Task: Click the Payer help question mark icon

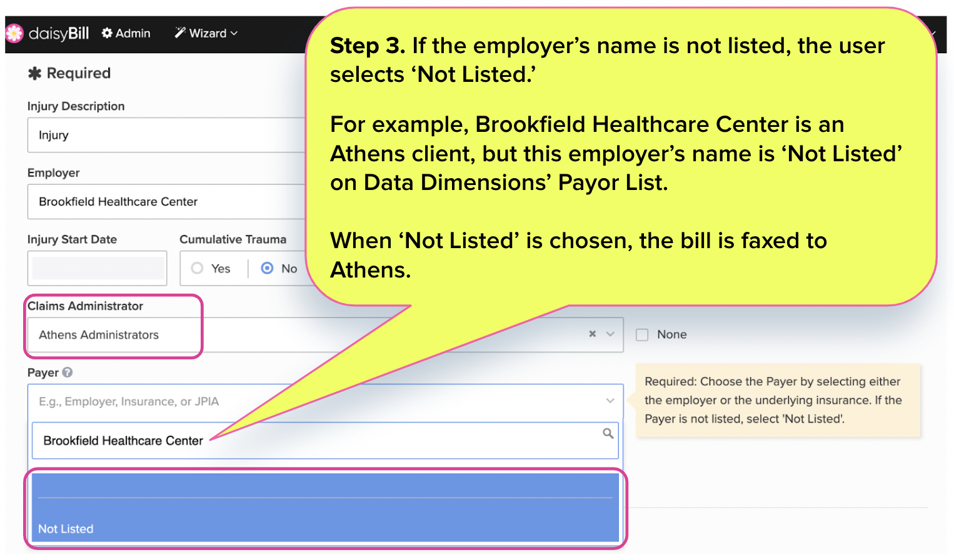Action: click(x=68, y=372)
